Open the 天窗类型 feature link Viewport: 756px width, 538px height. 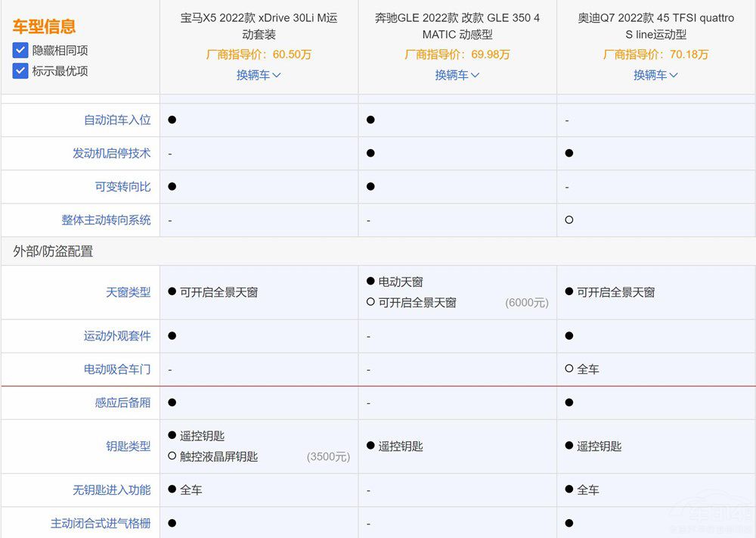[128, 293]
